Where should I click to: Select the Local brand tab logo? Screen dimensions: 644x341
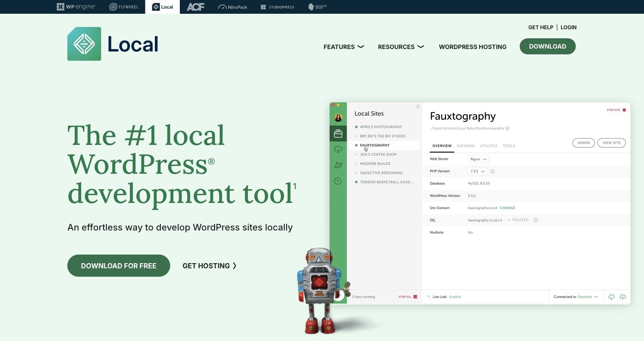click(x=163, y=7)
